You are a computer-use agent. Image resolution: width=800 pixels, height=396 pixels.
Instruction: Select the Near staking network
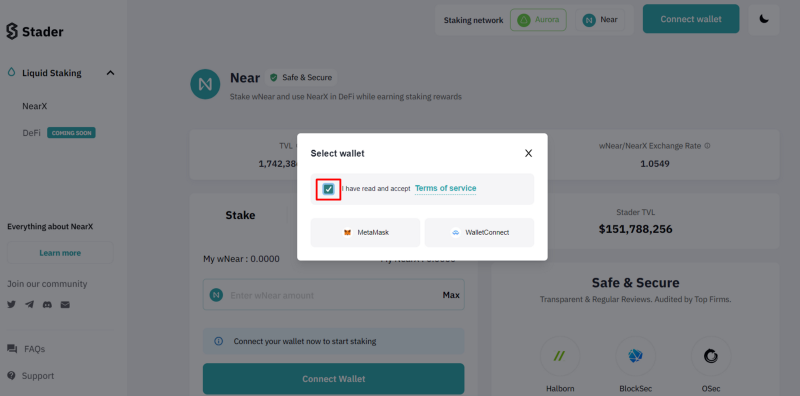click(600, 20)
